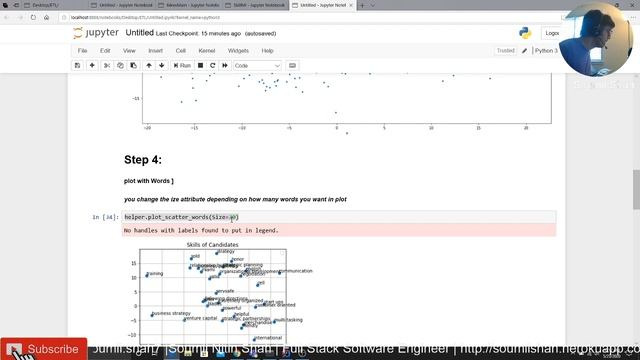Restart kernel and rerun all fast-forward icon

tap(225, 65)
